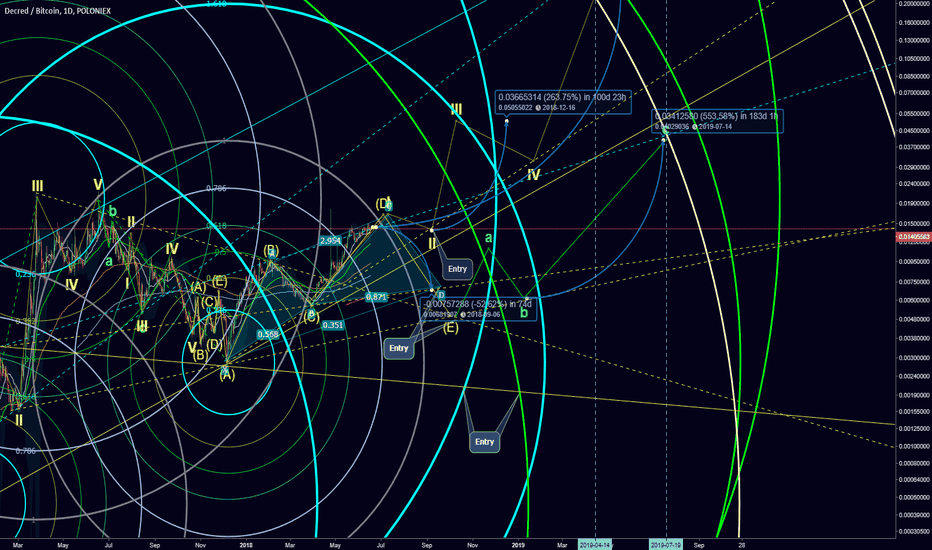Click the 0.00125000 price axis label
Screen dimensions: 932x550
click(914, 429)
